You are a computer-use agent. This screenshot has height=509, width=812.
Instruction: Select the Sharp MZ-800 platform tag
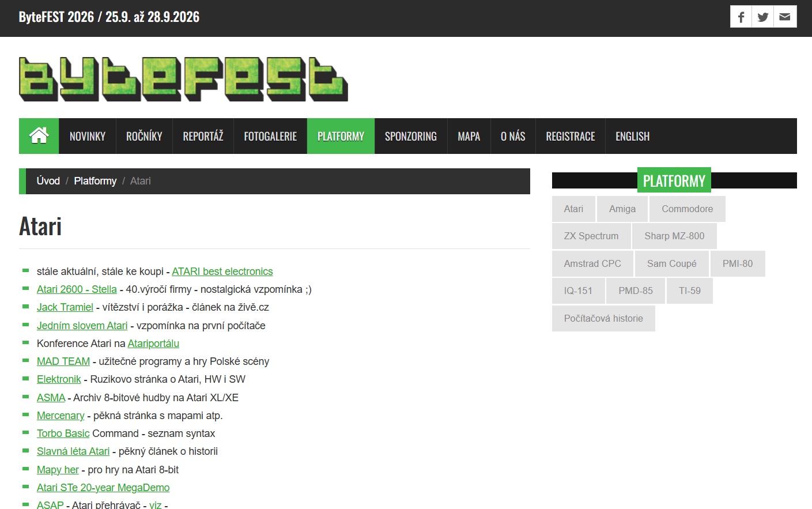tap(674, 236)
